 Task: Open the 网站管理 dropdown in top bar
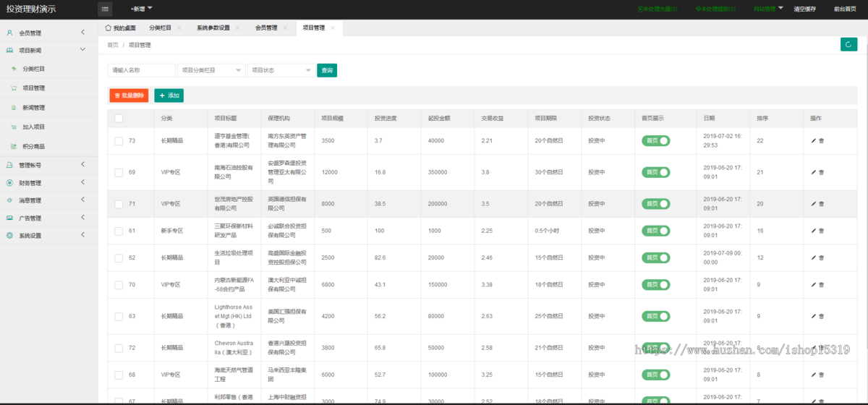[768, 9]
